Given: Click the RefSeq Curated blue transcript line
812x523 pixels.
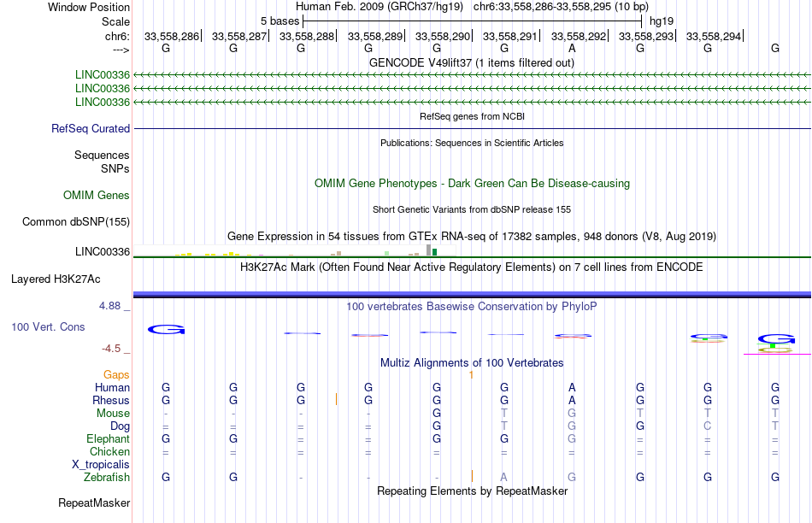Looking at the screenshot, I should (x=472, y=128).
